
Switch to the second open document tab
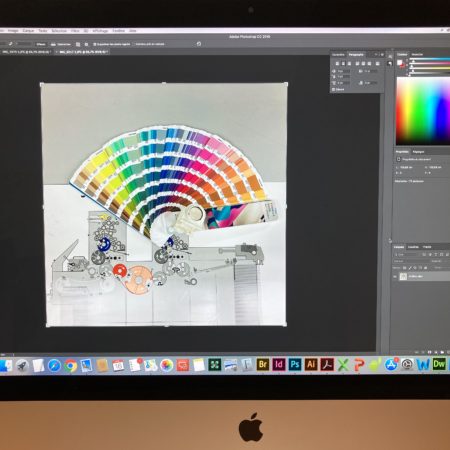82,52
